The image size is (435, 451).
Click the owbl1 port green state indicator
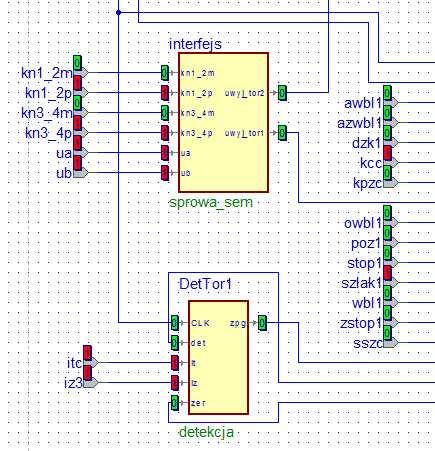click(x=387, y=213)
